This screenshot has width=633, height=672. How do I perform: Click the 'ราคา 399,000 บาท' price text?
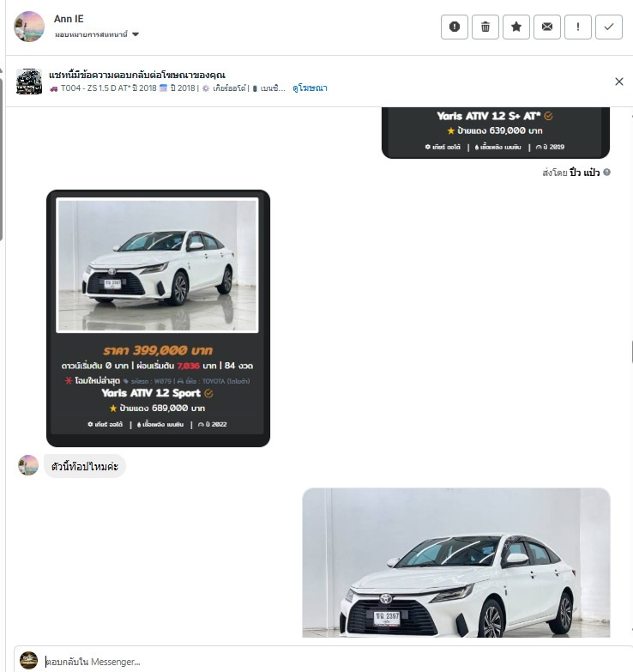point(158,350)
